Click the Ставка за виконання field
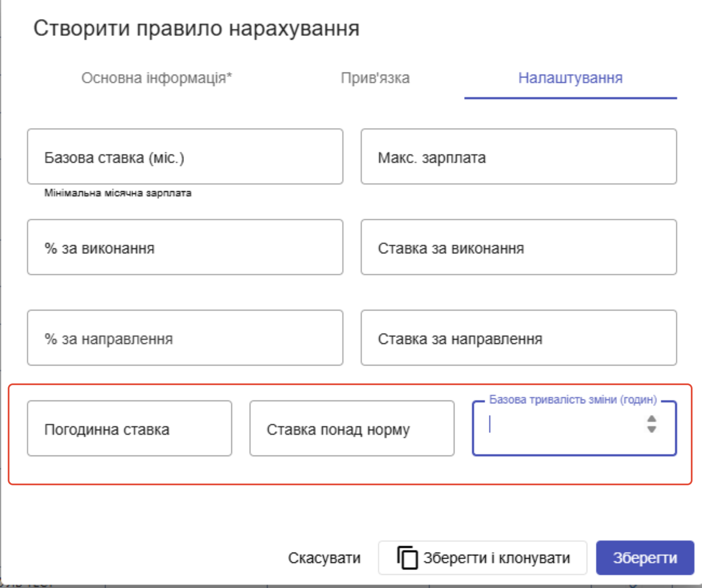702x588 pixels. pyautogui.click(x=519, y=248)
